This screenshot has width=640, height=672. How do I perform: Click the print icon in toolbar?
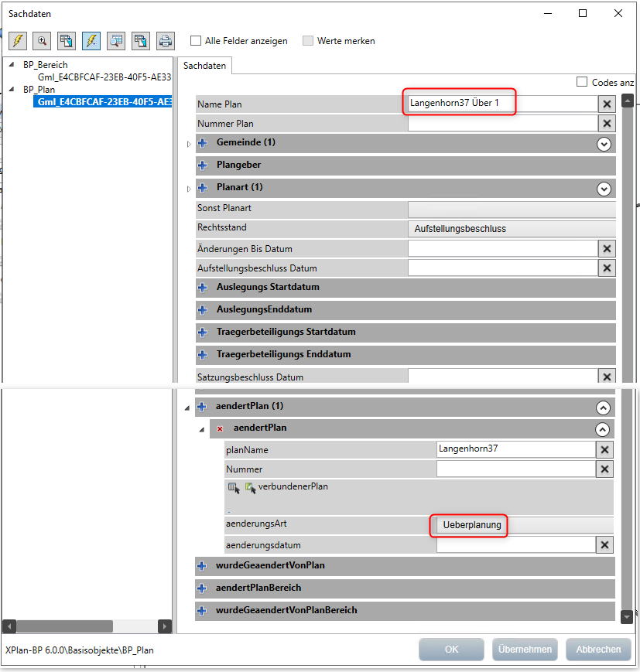point(165,41)
